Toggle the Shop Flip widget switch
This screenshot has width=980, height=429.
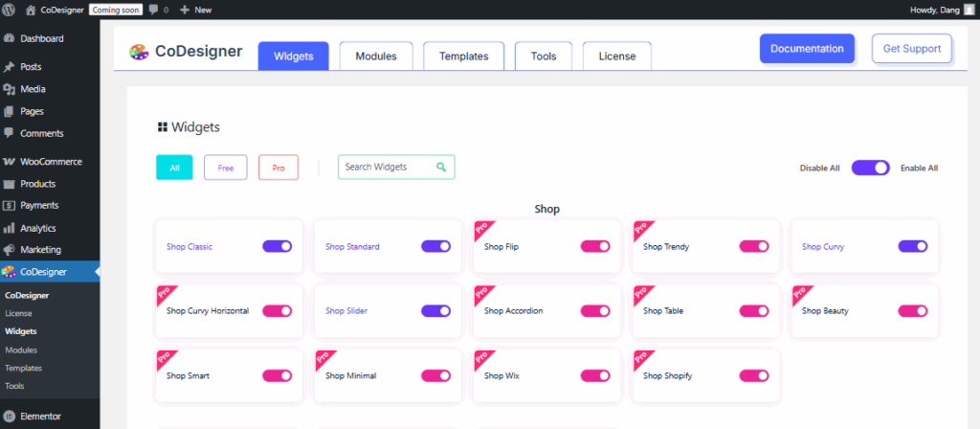tap(595, 246)
